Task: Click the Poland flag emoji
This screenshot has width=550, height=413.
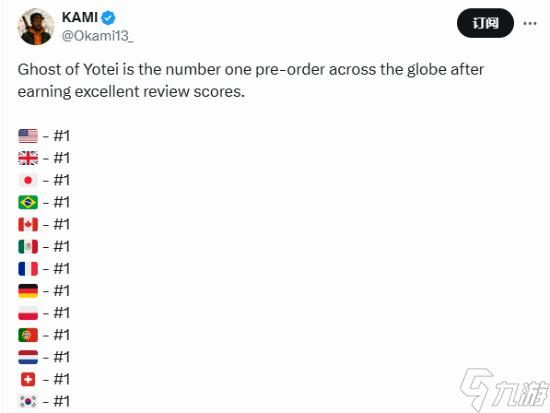Action: (28, 313)
